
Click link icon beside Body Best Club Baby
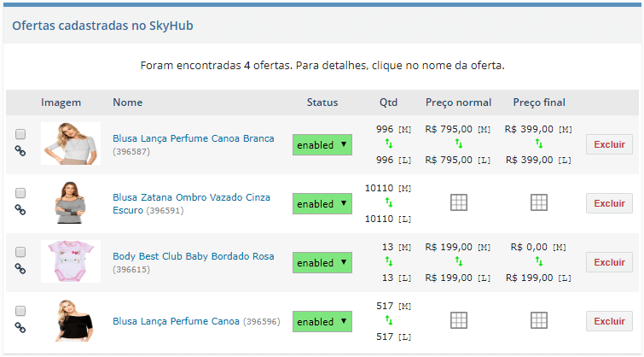click(x=20, y=269)
